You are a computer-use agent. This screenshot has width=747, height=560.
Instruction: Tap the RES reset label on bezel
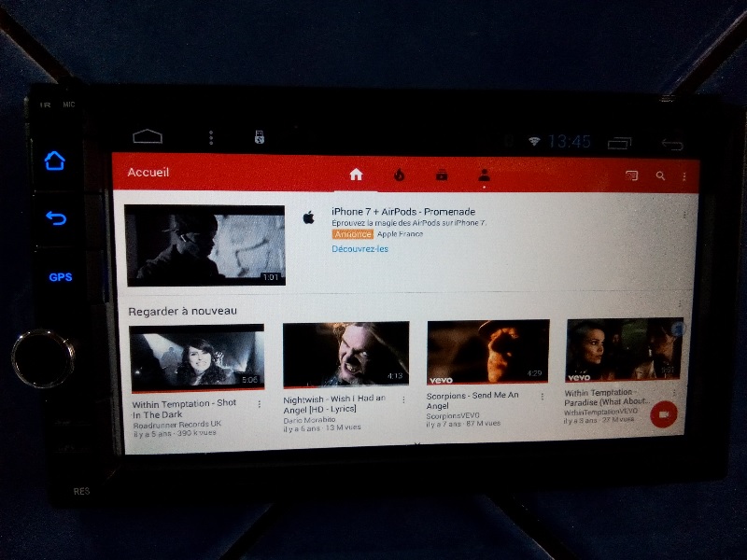coord(81,491)
